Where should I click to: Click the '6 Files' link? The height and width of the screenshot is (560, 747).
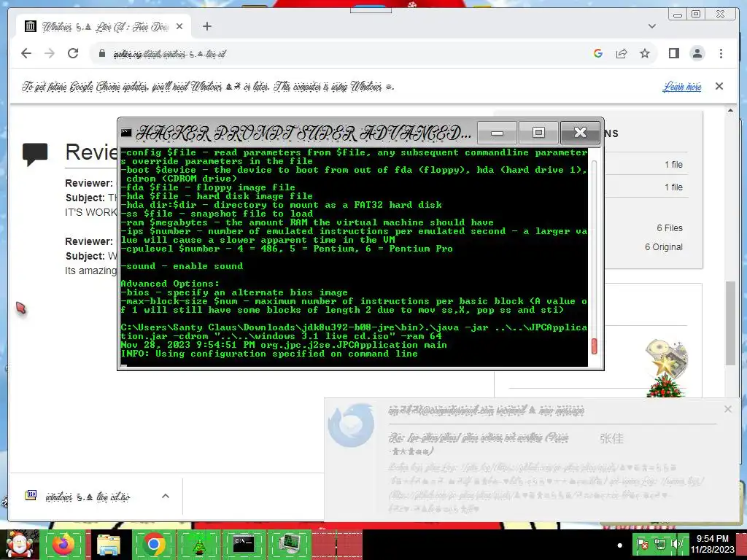click(670, 228)
